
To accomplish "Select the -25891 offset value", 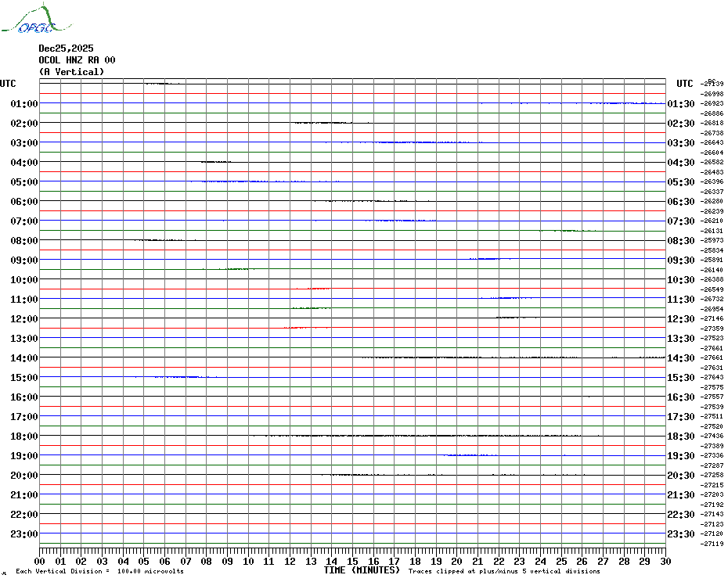I will point(712,260).
